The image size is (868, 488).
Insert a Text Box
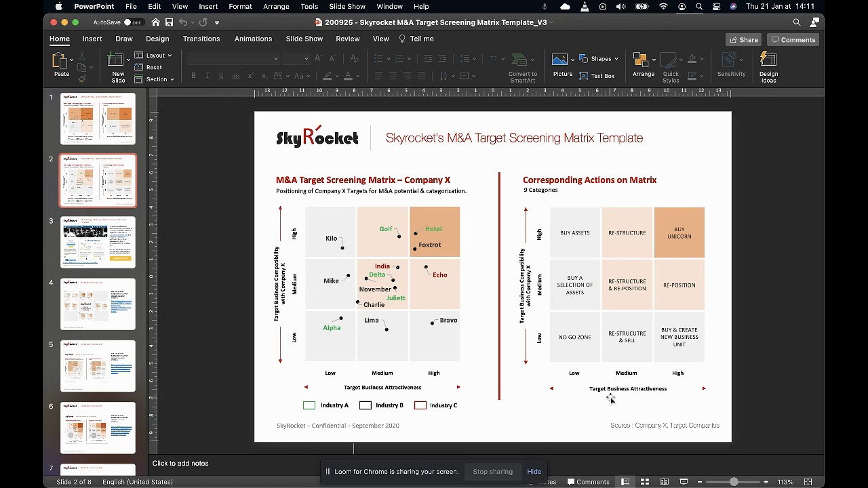(x=597, y=76)
